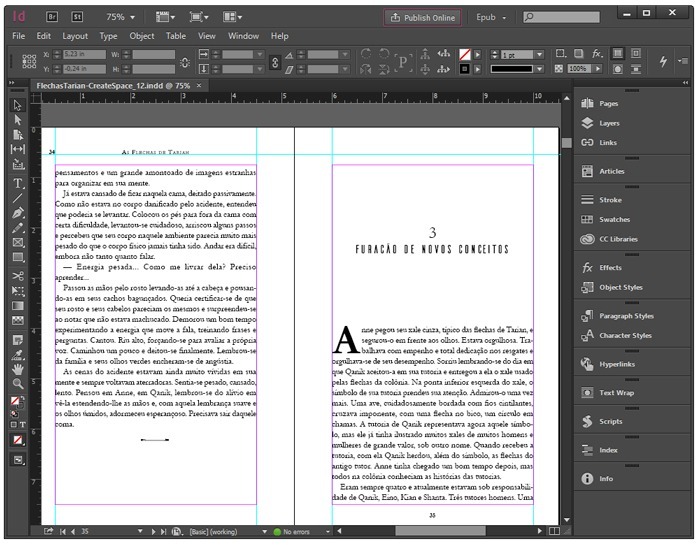The width and height of the screenshot is (700, 545).
Task: Click the Publish Online button
Action: (423, 17)
